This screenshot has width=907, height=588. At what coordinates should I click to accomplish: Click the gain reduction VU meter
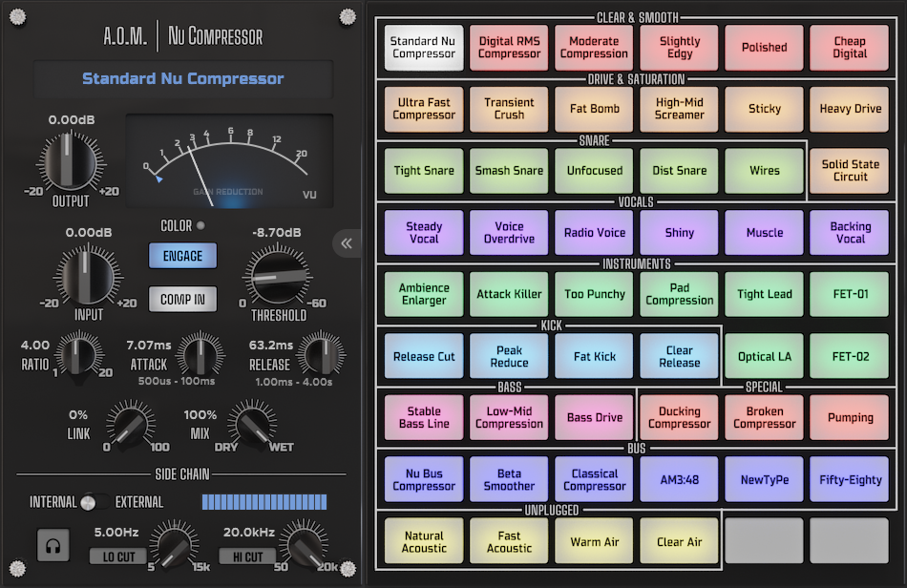[230, 161]
